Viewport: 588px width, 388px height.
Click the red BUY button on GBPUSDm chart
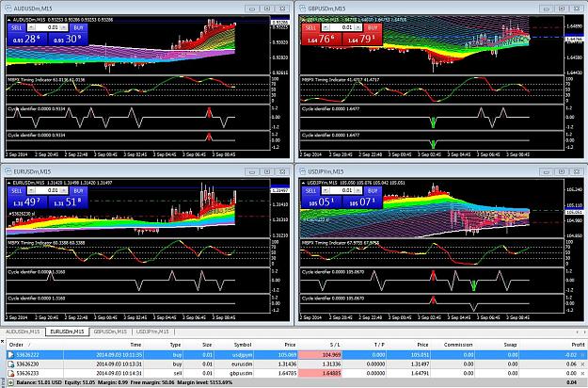373,27
